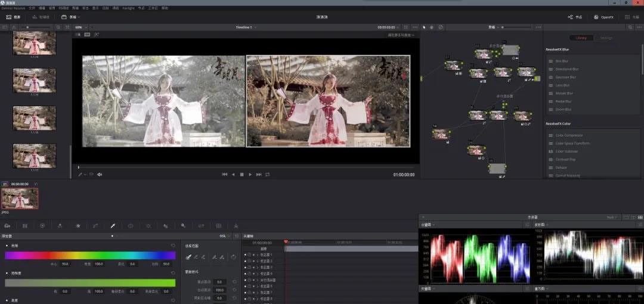The height and width of the screenshot is (304, 644).
Task: Play the clip forward
Action: tap(250, 175)
